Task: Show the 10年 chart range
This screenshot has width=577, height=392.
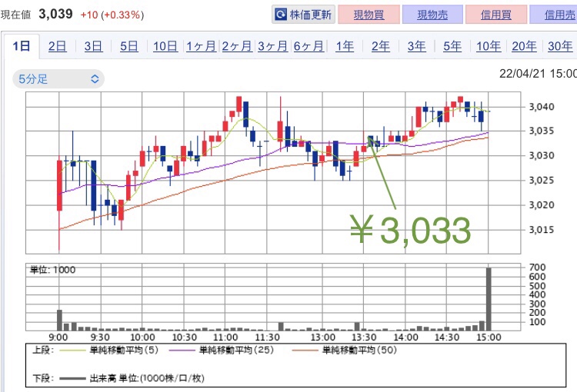Action: [x=489, y=46]
